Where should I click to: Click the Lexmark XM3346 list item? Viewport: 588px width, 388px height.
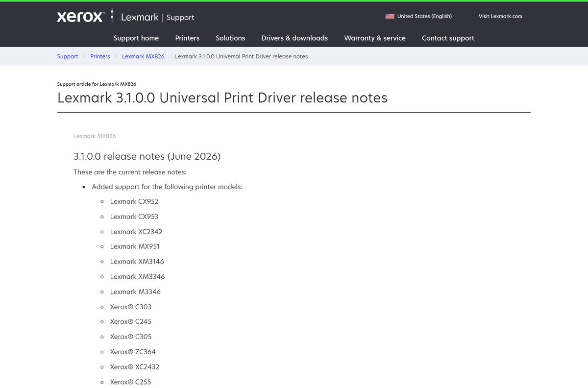pyautogui.click(x=138, y=277)
